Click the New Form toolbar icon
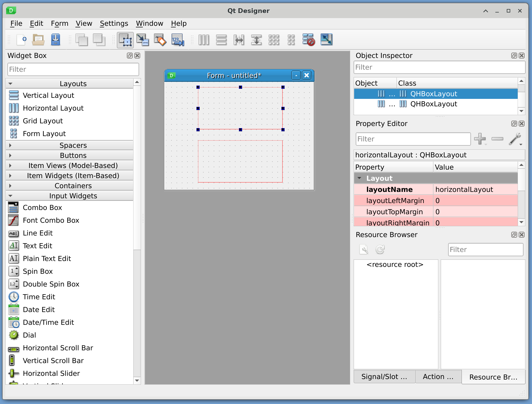The width and height of the screenshot is (532, 404). [x=22, y=40]
